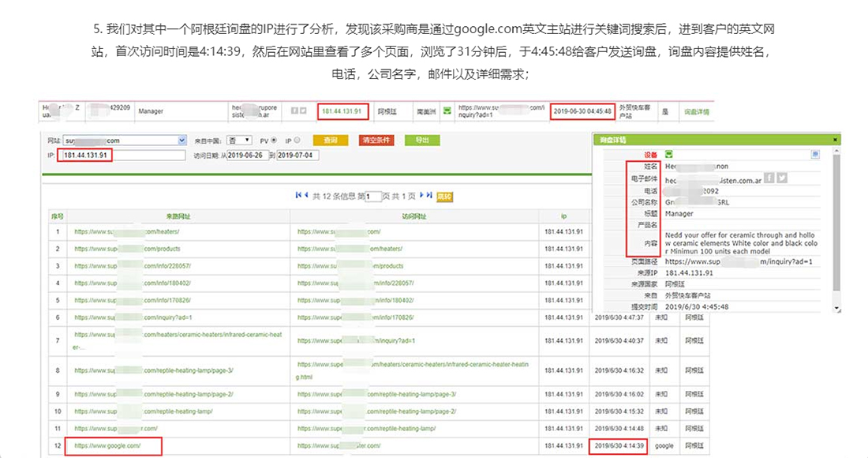Click green device icon in details panel
The width and height of the screenshot is (868, 458).
[669, 155]
